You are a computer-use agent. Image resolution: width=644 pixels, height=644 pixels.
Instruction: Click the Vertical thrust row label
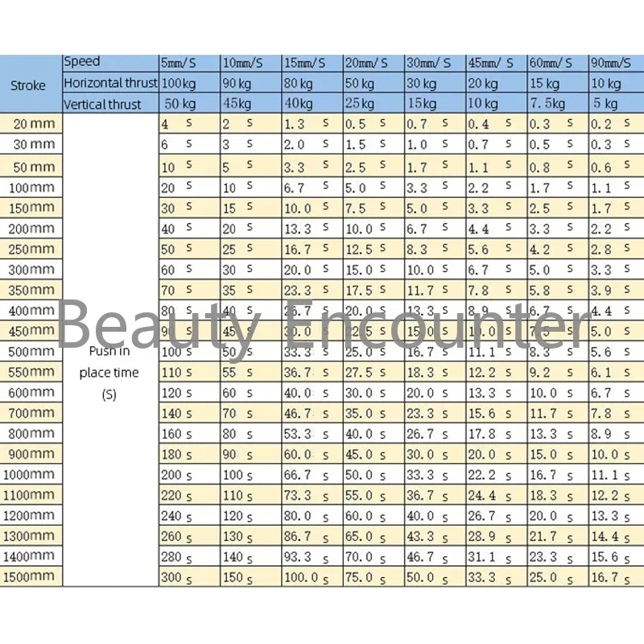coord(110,104)
